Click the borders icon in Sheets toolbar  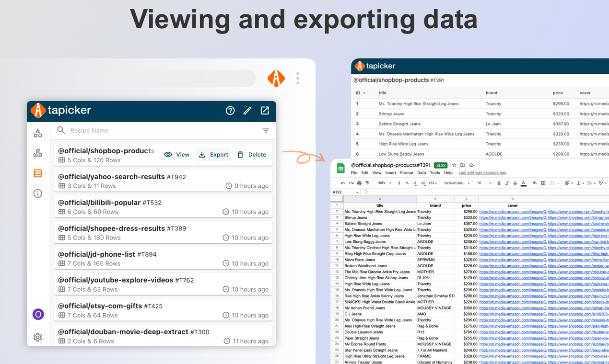[x=543, y=183]
